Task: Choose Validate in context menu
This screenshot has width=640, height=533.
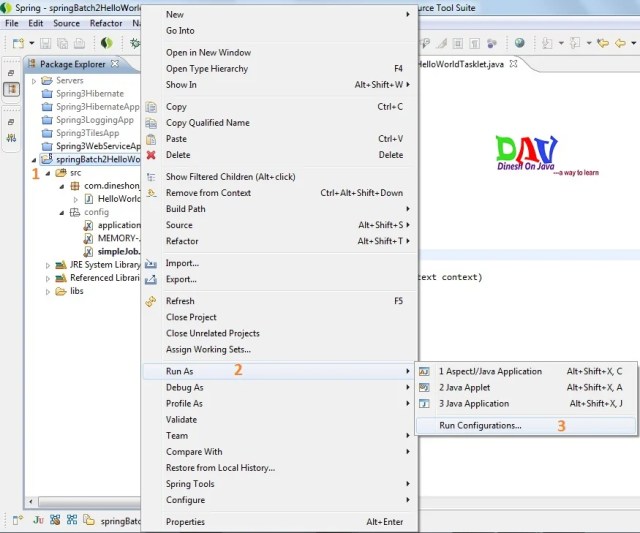Action: 279,420
